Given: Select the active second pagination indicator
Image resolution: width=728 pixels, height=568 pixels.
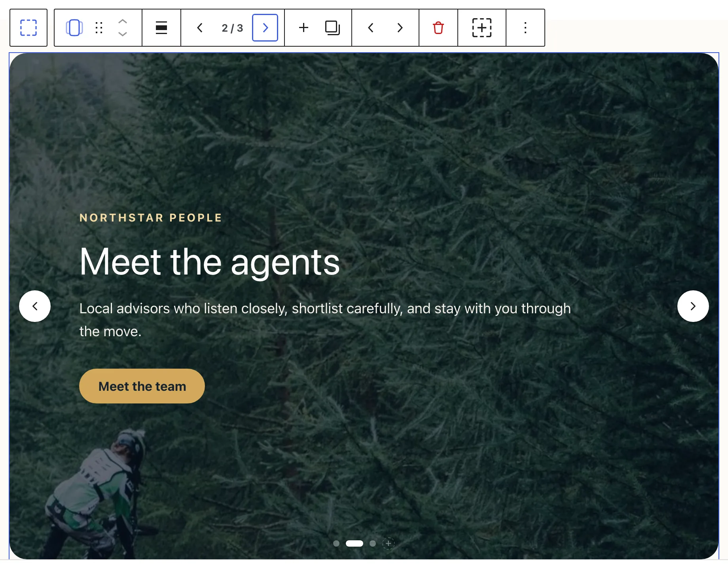Looking at the screenshot, I should pos(355,543).
